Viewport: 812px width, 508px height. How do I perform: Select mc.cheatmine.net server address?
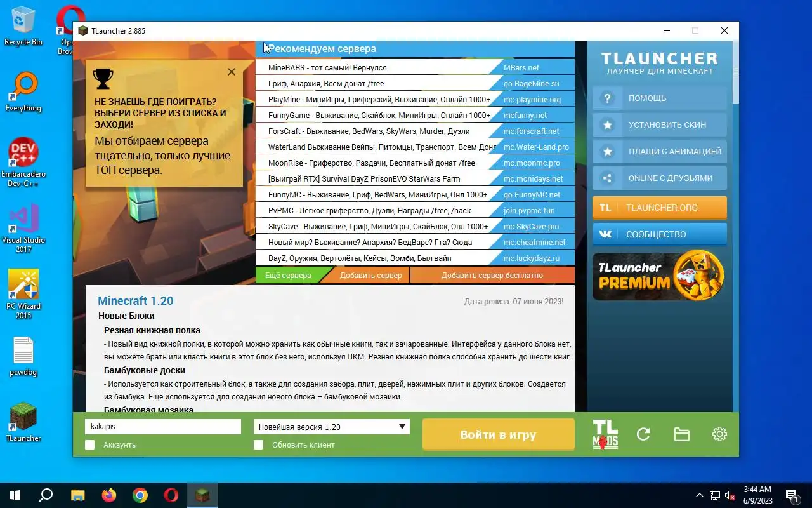click(x=534, y=243)
